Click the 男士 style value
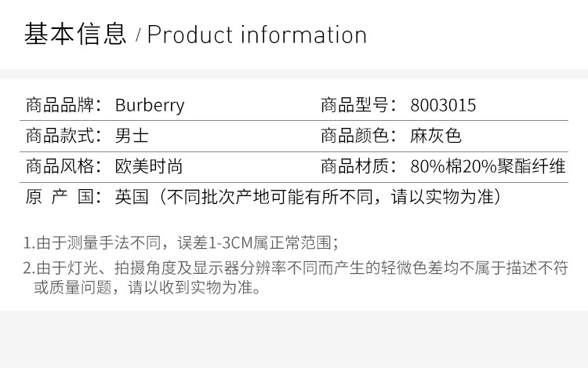The width and height of the screenshot is (588, 368). coord(131,136)
